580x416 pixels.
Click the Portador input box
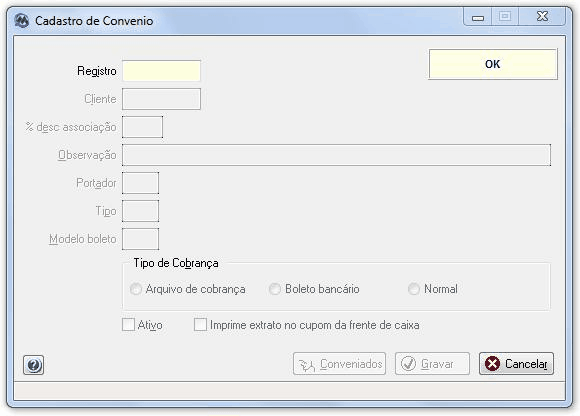[141, 183]
